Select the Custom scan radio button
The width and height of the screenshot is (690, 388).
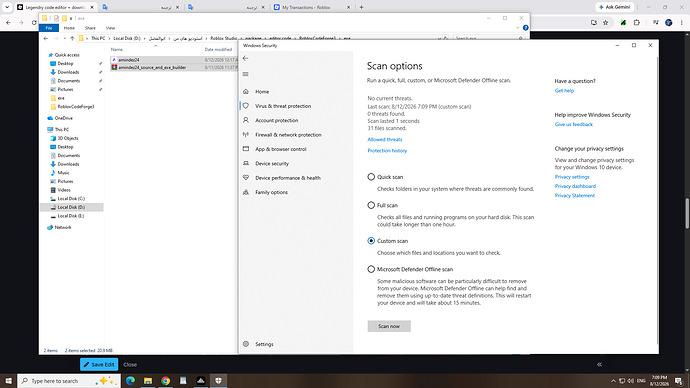click(371, 241)
